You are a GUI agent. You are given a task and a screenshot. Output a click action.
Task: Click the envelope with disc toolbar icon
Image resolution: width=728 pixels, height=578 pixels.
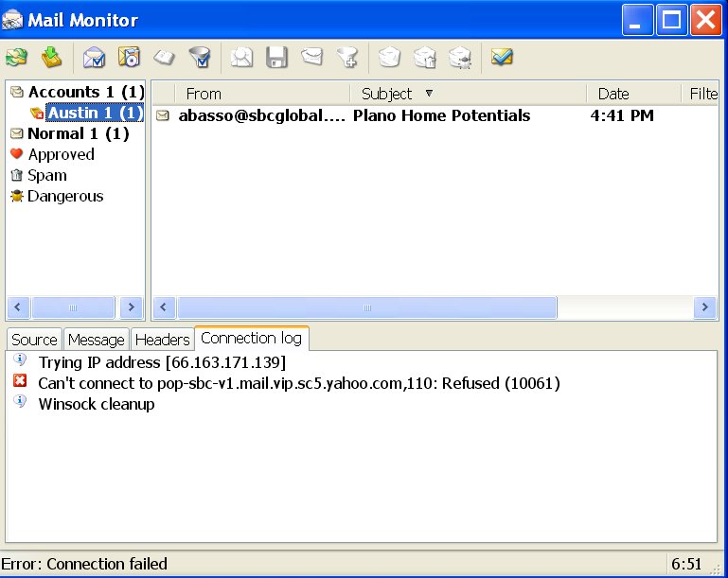[129, 57]
